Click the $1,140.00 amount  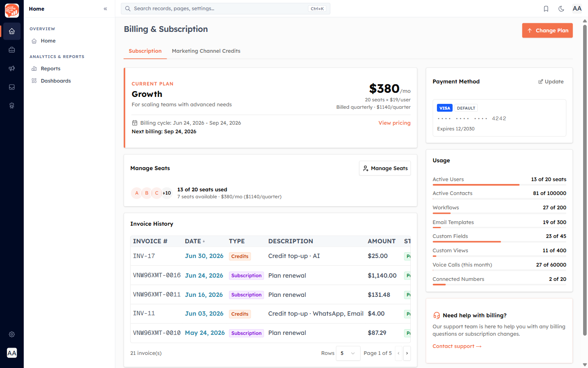[382, 276]
